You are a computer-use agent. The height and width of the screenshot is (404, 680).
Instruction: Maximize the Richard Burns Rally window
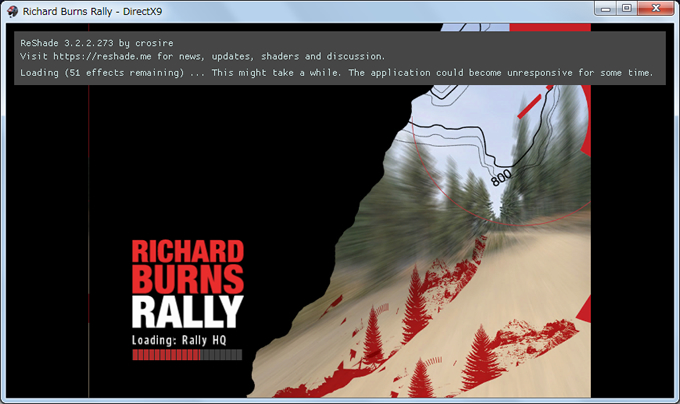pyautogui.click(x=627, y=9)
